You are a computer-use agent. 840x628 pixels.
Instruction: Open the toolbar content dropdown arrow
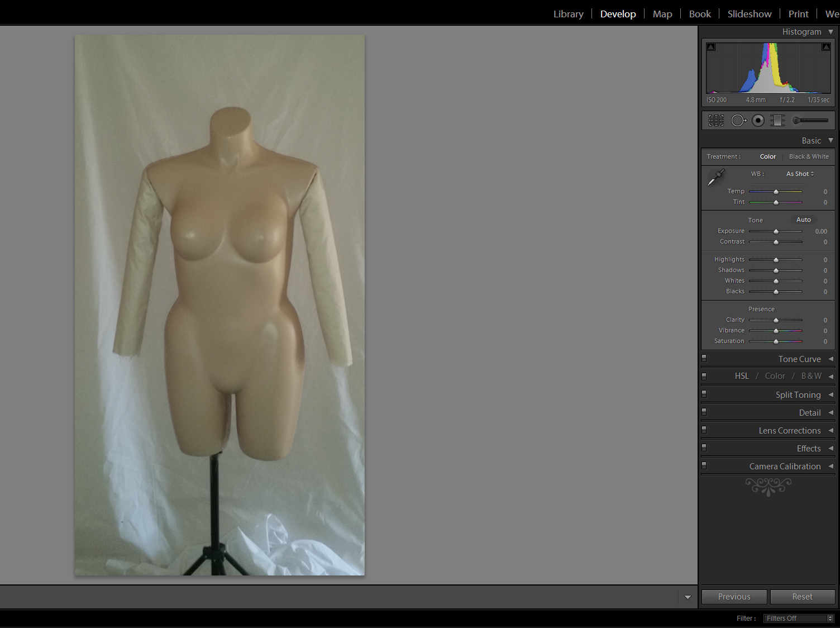(688, 597)
